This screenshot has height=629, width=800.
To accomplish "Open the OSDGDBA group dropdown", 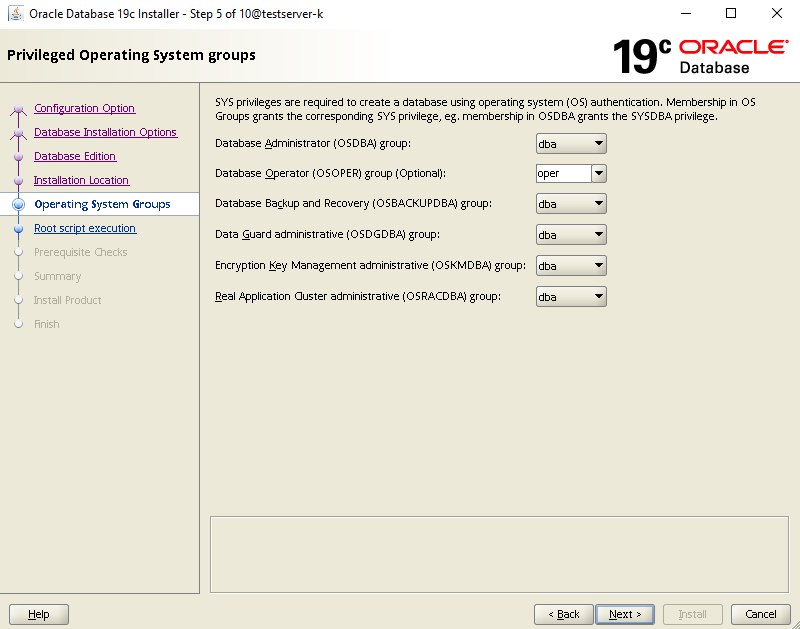I will (571, 235).
